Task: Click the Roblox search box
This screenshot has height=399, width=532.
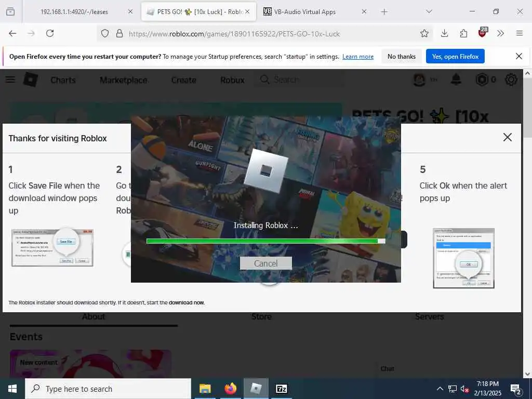Action: point(299,79)
